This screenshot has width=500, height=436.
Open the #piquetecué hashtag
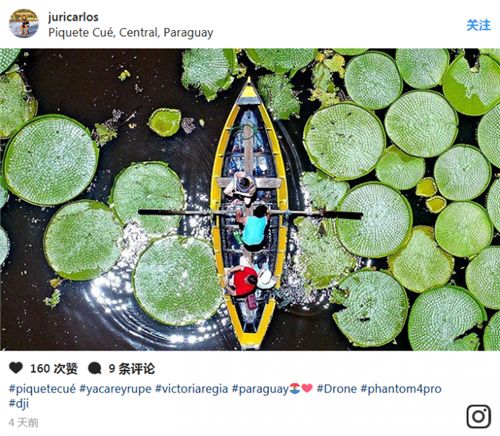pyautogui.click(x=42, y=389)
